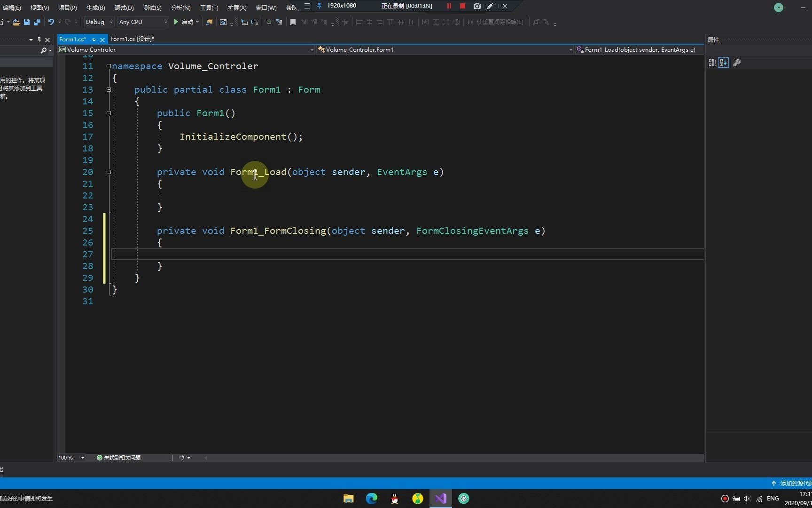Image resolution: width=812 pixels, height=508 pixels.
Task: Select the Form1.cs* code tab
Action: point(72,39)
